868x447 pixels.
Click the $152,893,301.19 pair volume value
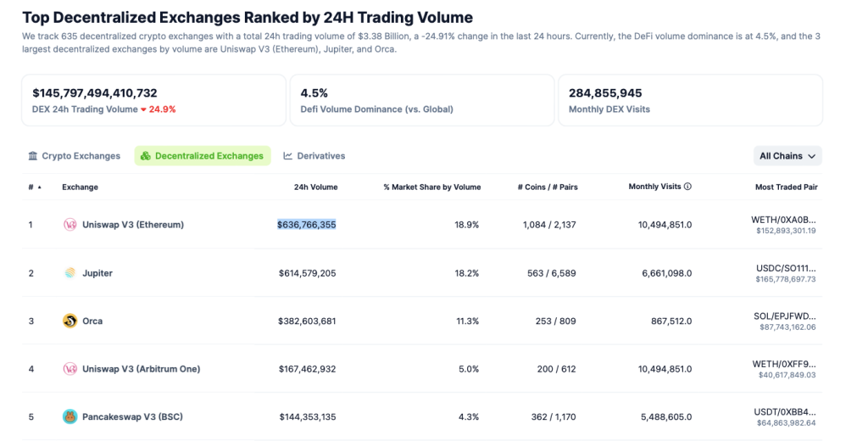pyautogui.click(x=786, y=231)
